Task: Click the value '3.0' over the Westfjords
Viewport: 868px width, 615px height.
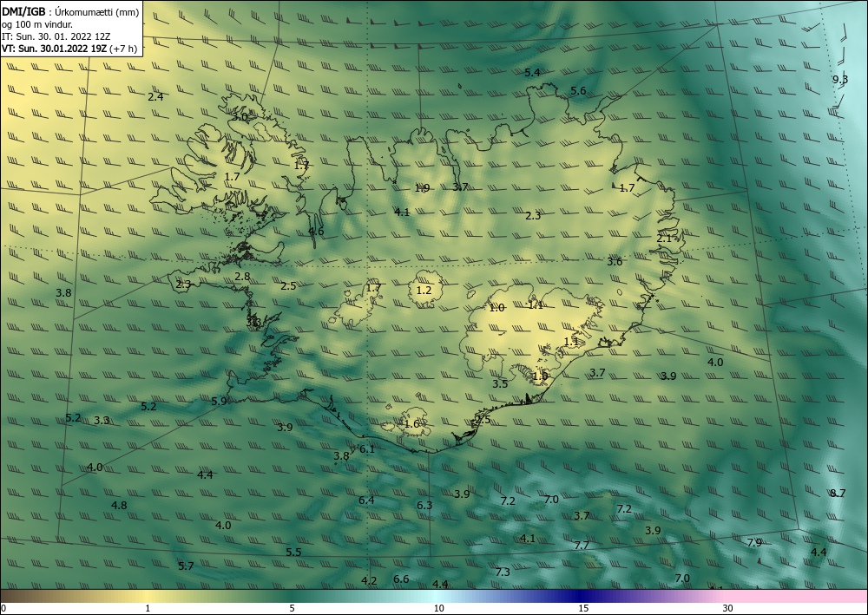Action: click(240, 117)
